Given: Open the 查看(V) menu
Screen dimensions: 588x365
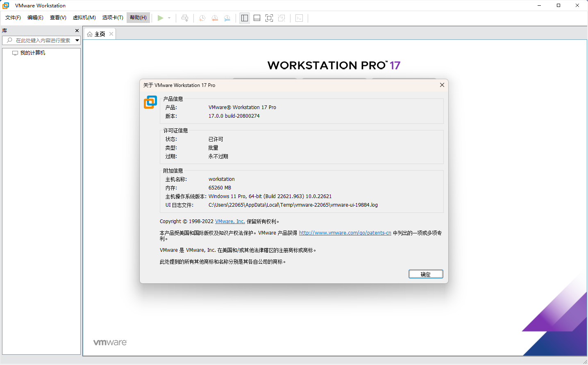Looking at the screenshot, I should coord(58,18).
